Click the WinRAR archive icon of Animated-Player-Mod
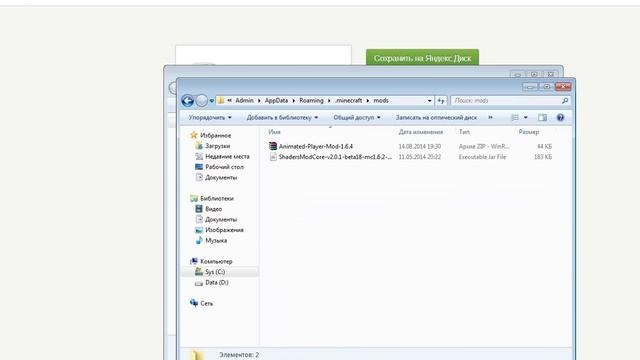The height and width of the screenshot is (360, 640). point(273,146)
